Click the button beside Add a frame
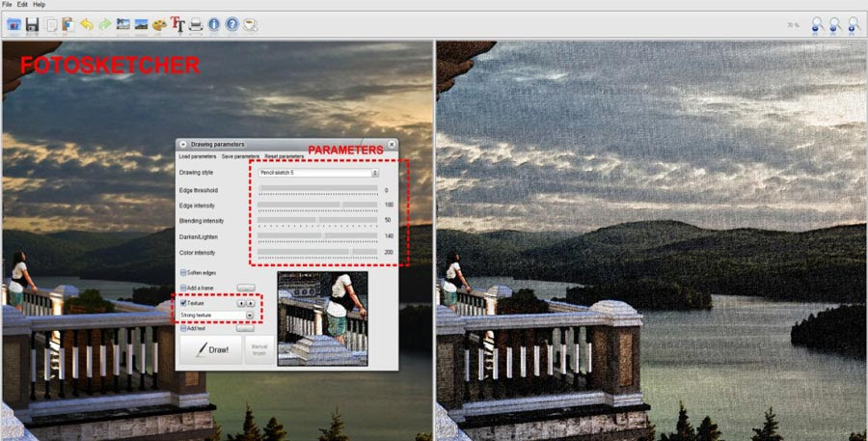The width and height of the screenshot is (868, 441). click(246, 289)
